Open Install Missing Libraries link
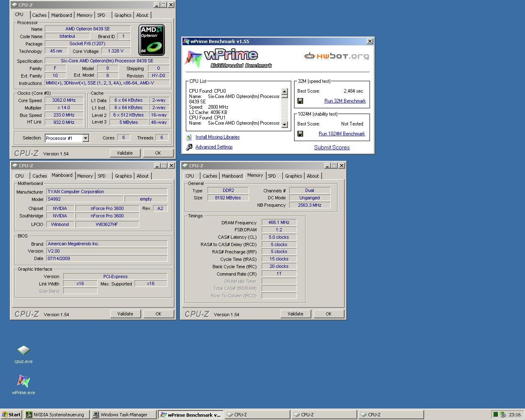The image size is (525, 420). click(x=217, y=137)
